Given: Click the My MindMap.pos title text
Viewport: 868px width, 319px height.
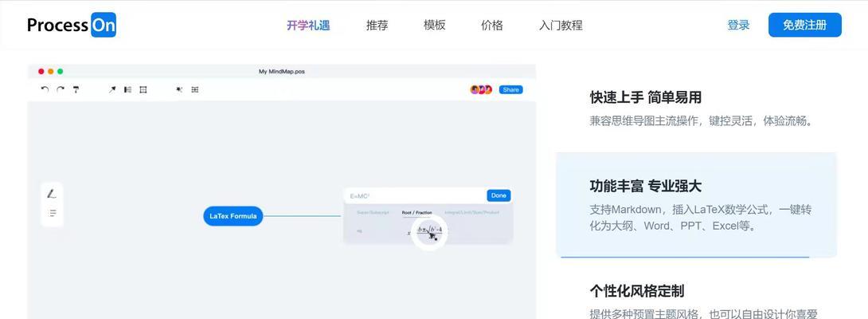Looking at the screenshot, I should click(282, 72).
